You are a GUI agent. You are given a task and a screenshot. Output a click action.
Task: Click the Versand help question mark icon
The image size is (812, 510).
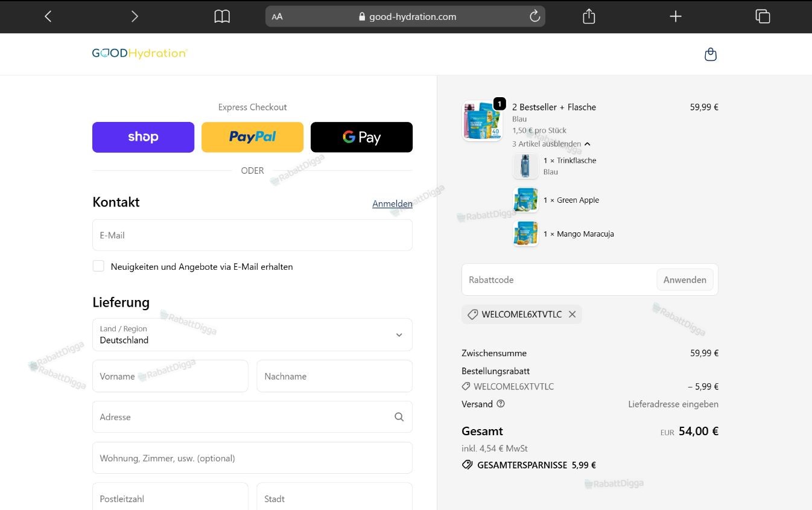(501, 404)
